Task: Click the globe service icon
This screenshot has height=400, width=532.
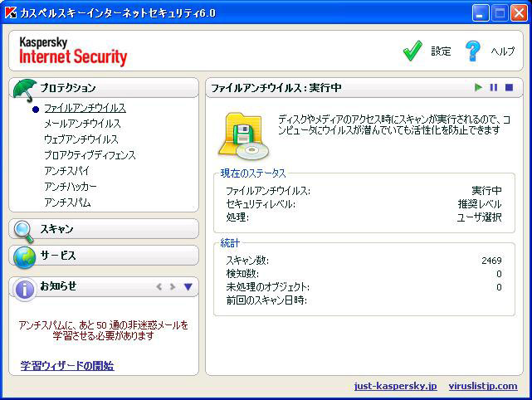Action: point(24,257)
